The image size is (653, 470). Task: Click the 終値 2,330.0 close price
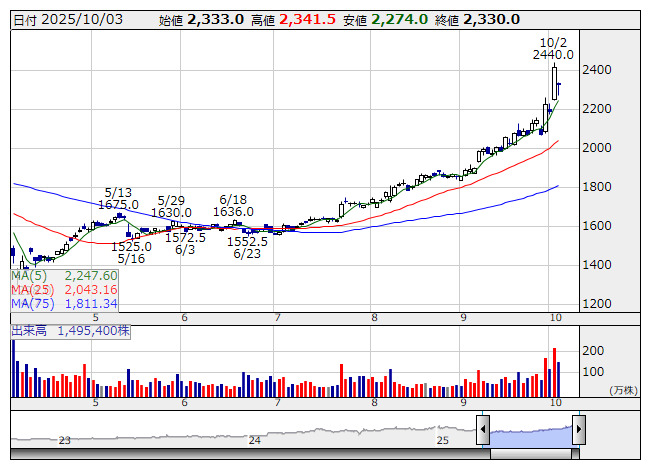(x=477, y=20)
